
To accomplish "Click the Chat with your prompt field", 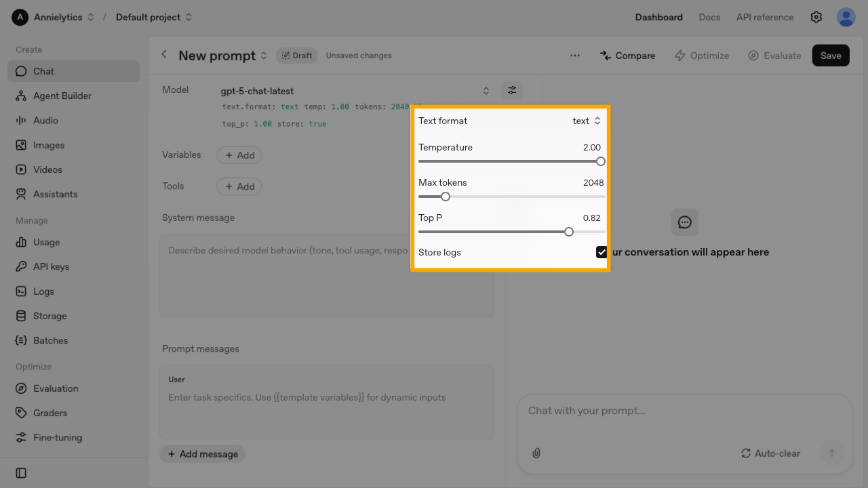I will [684, 411].
